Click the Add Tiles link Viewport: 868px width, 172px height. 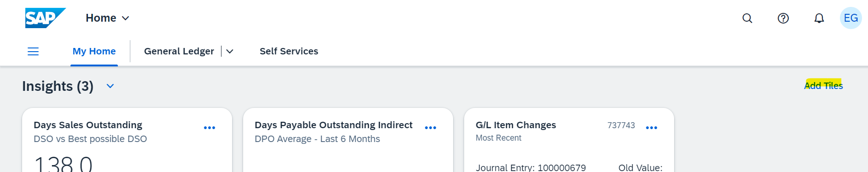823,85
